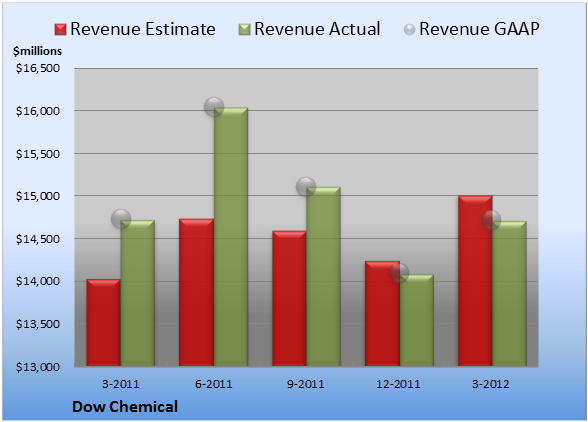Image resolution: width=588 pixels, height=422 pixels.
Task: Click the $15,500 axis label
Action: click(38, 154)
